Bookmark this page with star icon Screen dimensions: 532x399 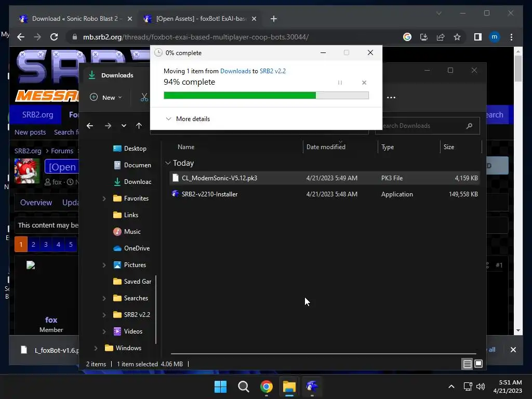click(457, 37)
